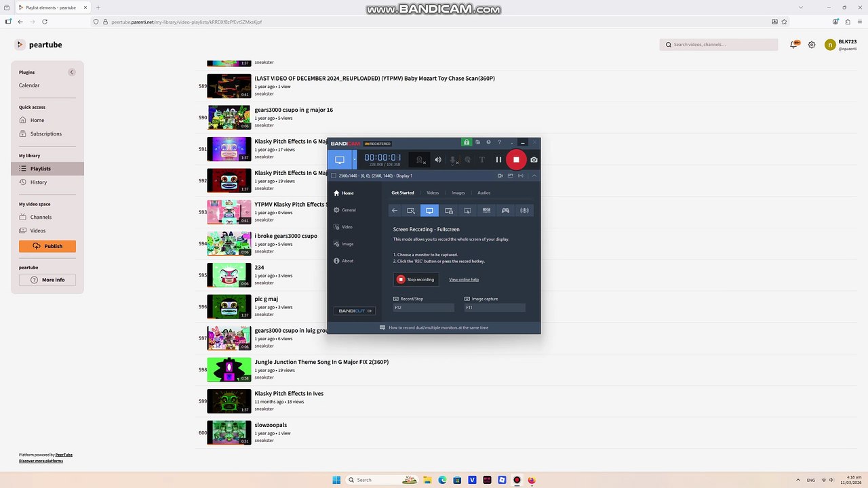Collapse the peartube sidebar with the chevron
The image size is (868, 488).
[71, 72]
